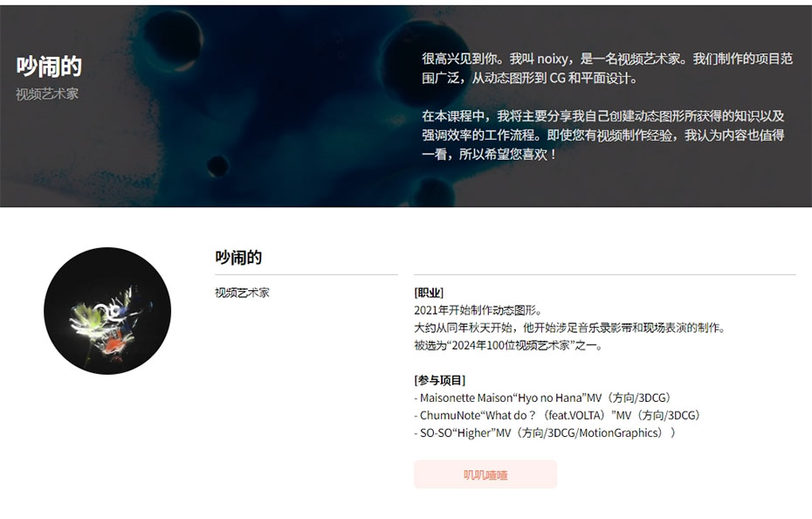Click the noixy greeting paragraph in banner
812x519 pixels.
(607, 68)
